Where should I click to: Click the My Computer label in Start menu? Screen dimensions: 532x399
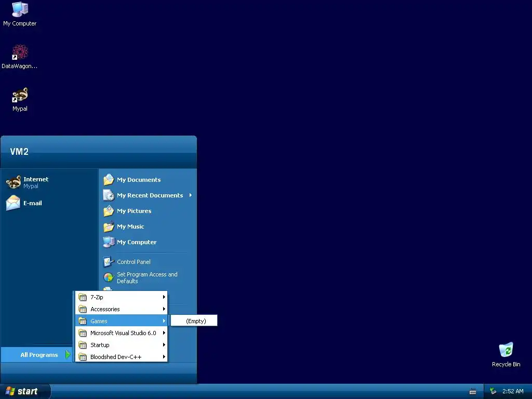point(137,242)
